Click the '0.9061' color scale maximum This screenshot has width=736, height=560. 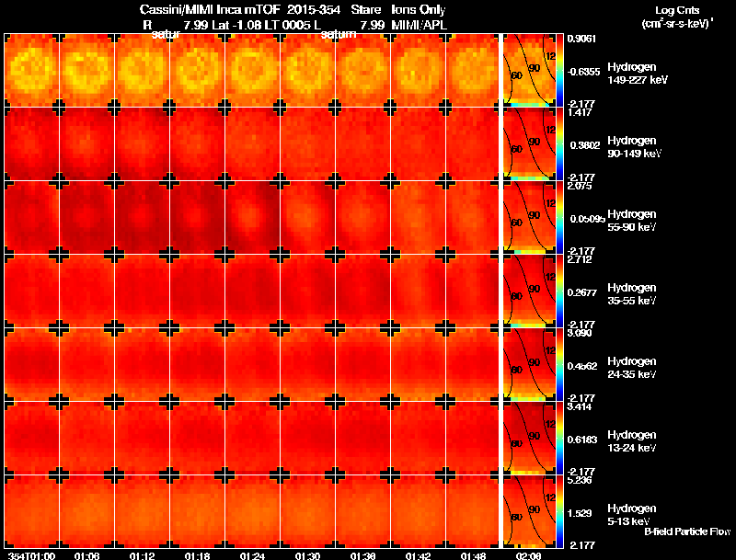[581, 39]
